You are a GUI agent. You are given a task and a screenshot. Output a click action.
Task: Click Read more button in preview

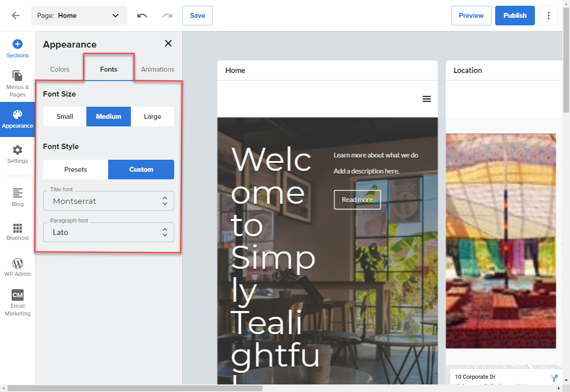click(357, 200)
